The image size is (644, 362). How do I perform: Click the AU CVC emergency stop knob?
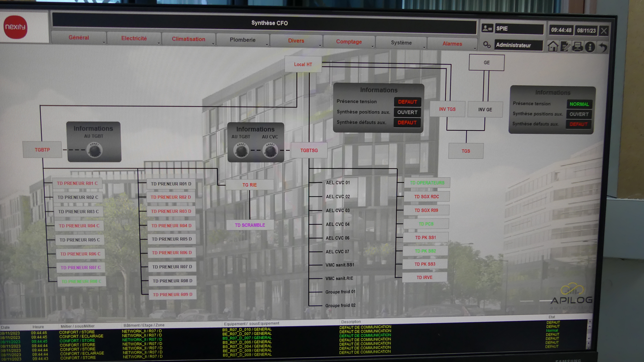270,151
